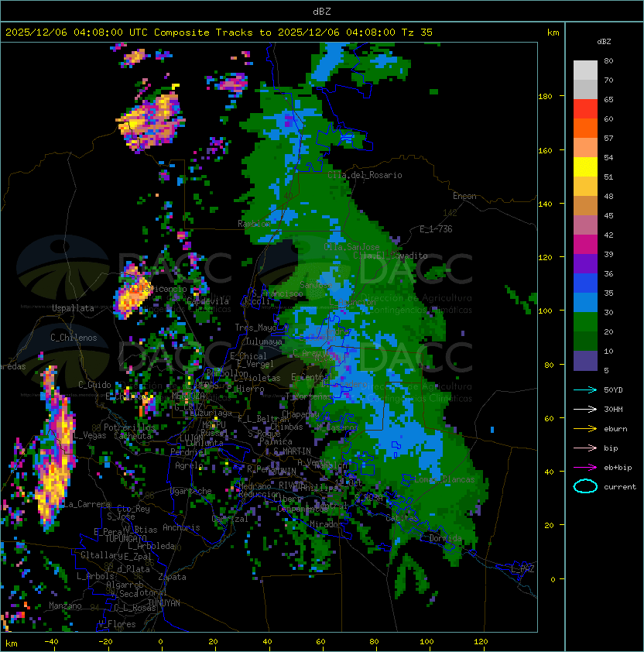Click the 'Cacheuta' map label
This screenshot has height=652, width=644.
(x=132, y=436)
